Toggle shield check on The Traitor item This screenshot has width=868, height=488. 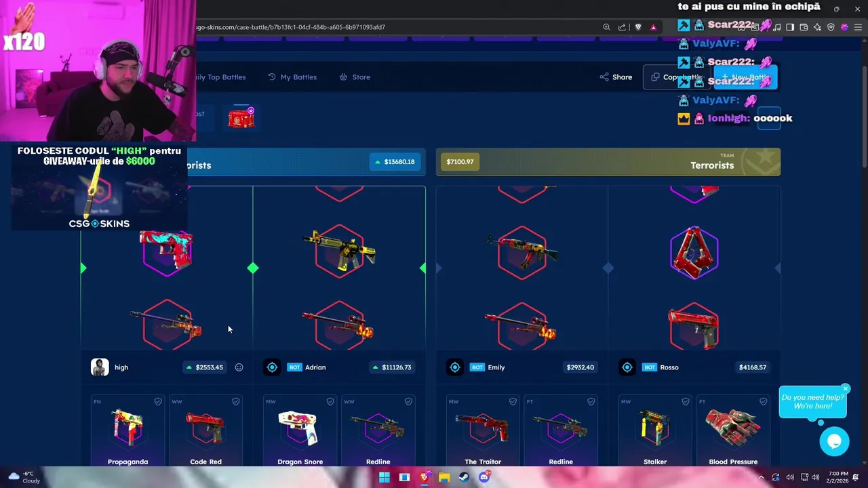pyautogui.click(x=513, y=402)
